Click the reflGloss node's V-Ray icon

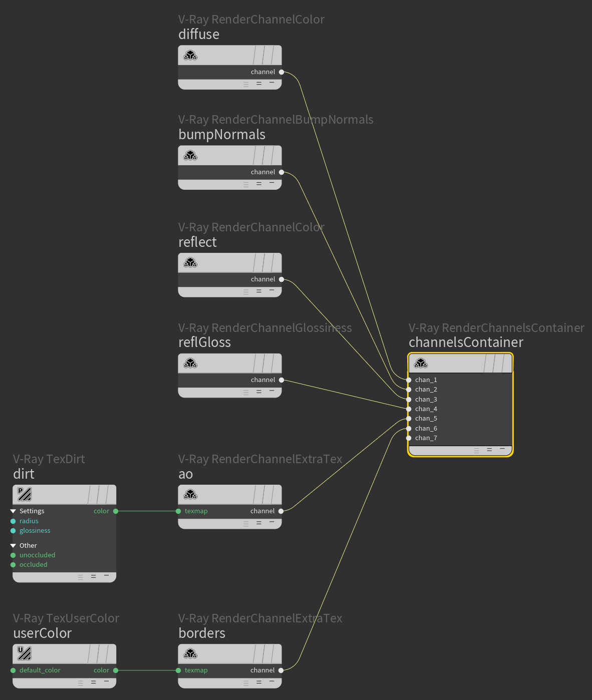190,363
